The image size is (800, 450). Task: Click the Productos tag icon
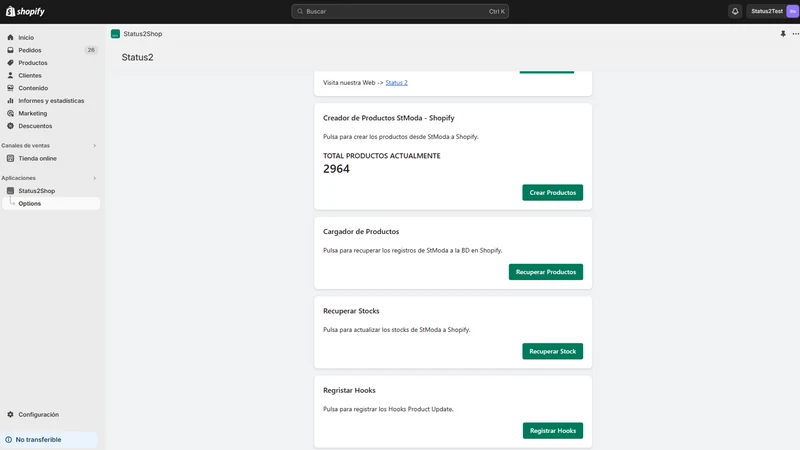(10, 63)
